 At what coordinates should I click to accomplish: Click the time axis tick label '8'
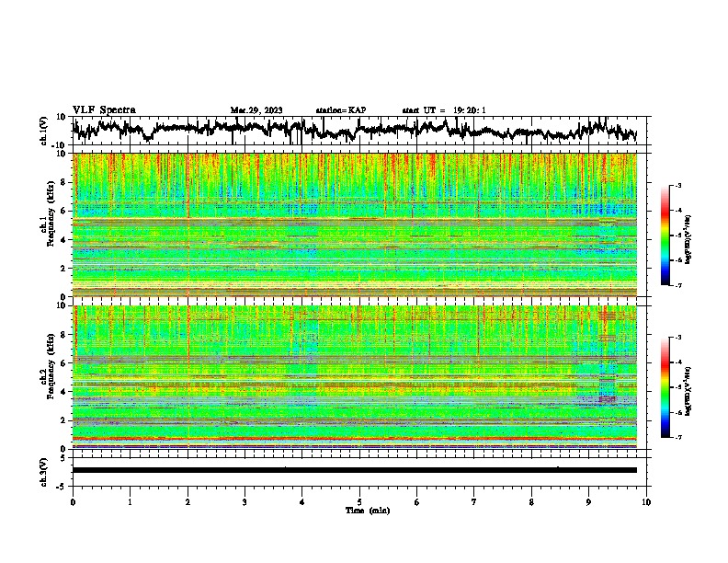click(x=531, y=502)
